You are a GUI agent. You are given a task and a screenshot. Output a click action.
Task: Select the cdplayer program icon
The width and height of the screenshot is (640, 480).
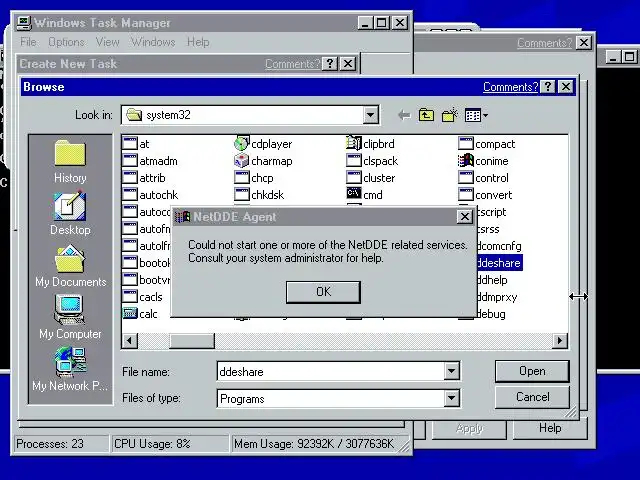click(x=242, y=144)
